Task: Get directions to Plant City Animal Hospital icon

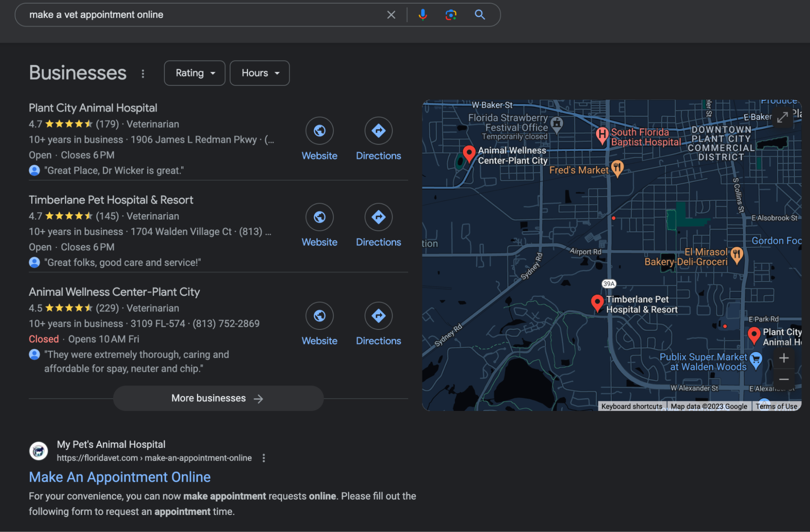Action: coord(378,131)
